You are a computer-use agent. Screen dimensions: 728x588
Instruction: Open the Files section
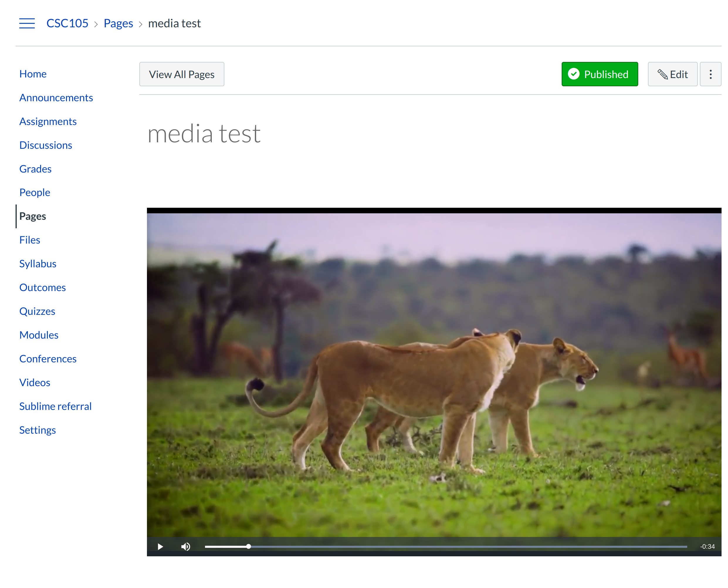click(x=29, y=240)
